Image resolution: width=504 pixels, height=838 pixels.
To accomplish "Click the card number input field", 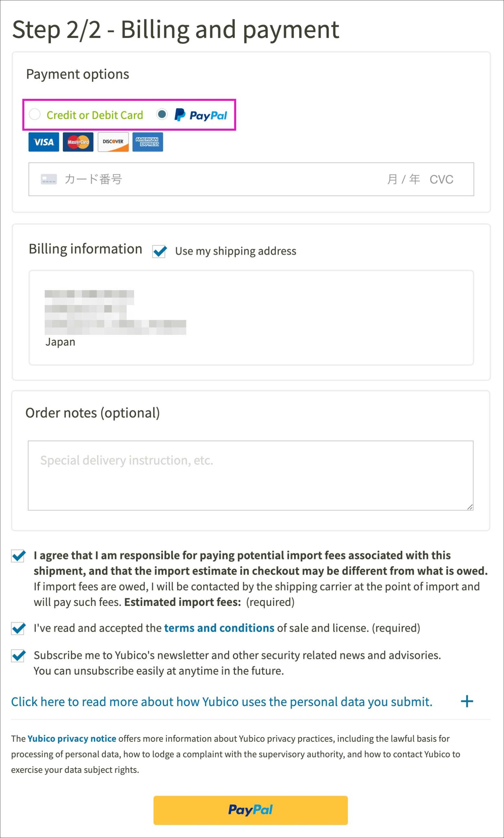I will [204, 179].
